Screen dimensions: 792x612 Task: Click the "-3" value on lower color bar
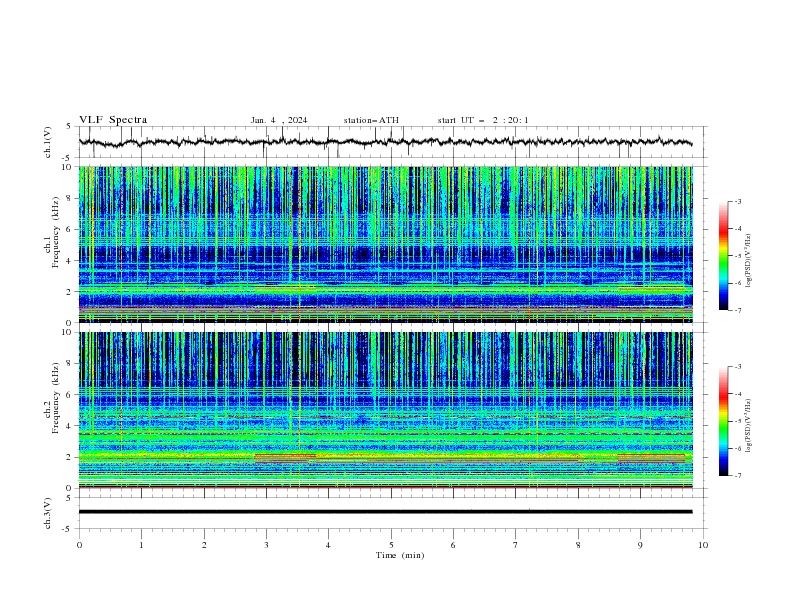737,367
